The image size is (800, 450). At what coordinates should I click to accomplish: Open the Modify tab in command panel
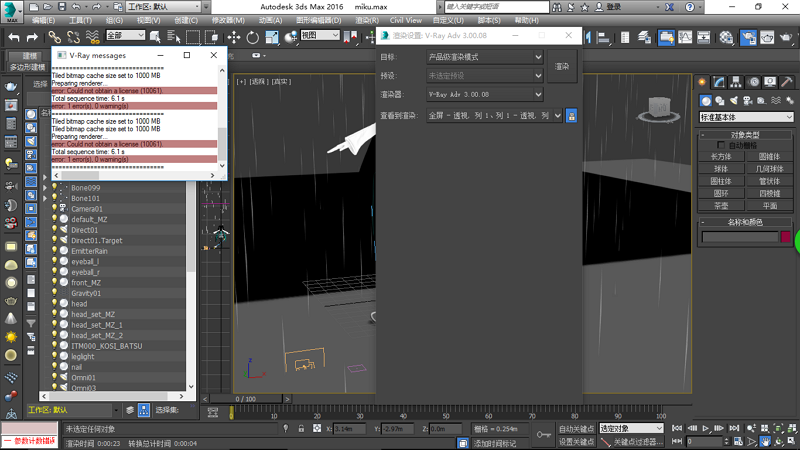coord(720,82)
